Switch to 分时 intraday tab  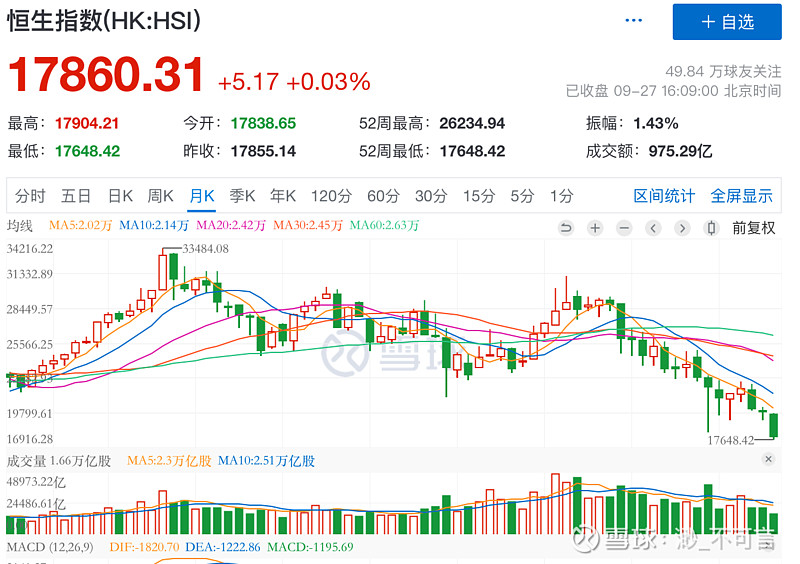click(x=30, y=195)
